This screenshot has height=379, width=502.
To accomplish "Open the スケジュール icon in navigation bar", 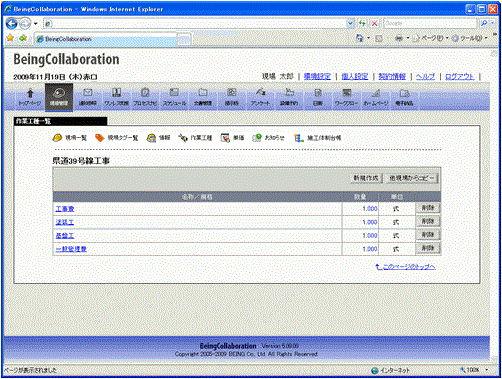I will (x=174, y=97).
